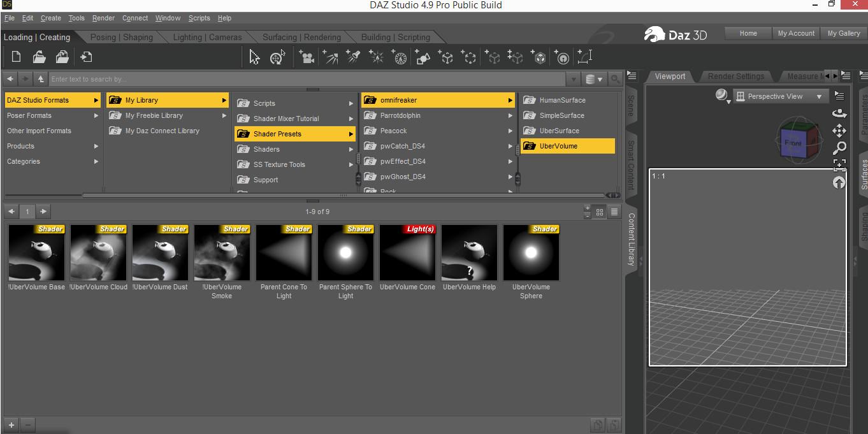Viewport: 868px width, 434px height.
Task: Create a new point light
Action: pos(376,57)
